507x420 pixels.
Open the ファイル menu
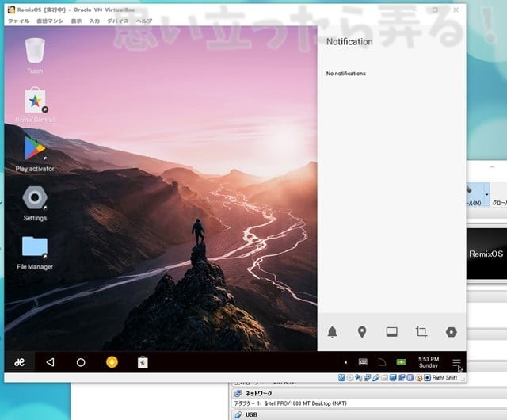18,21
